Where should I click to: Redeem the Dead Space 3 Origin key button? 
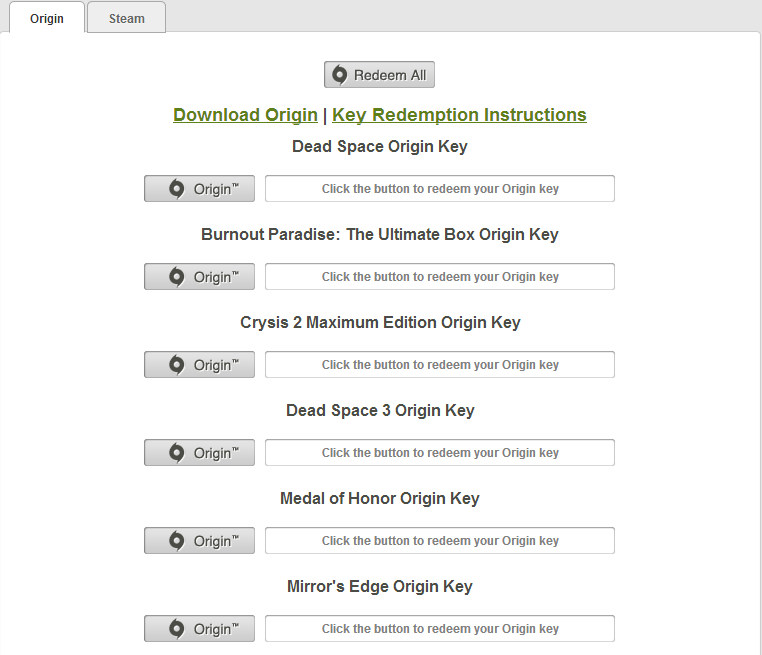pos(199,452)
